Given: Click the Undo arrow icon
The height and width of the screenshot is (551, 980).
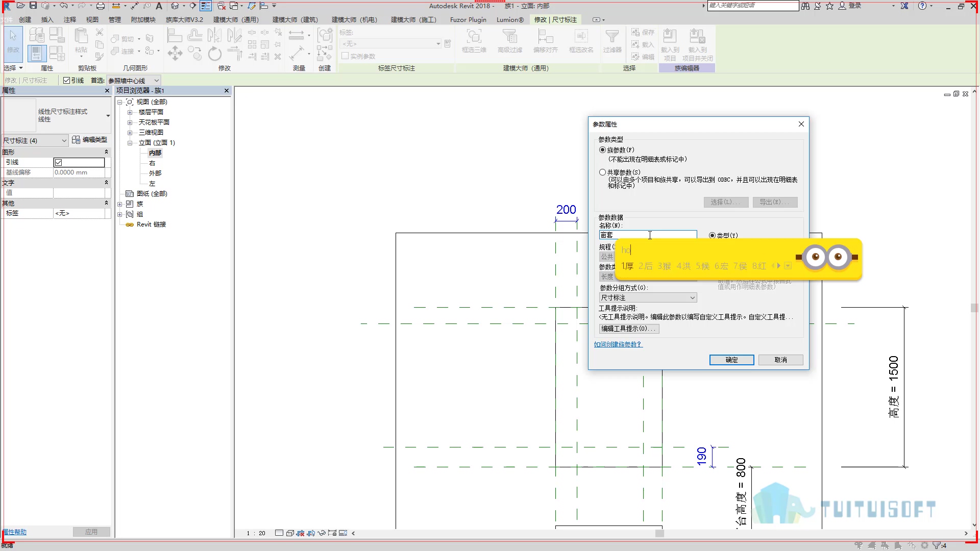Looking at the screenshot, I should [63, 6].
